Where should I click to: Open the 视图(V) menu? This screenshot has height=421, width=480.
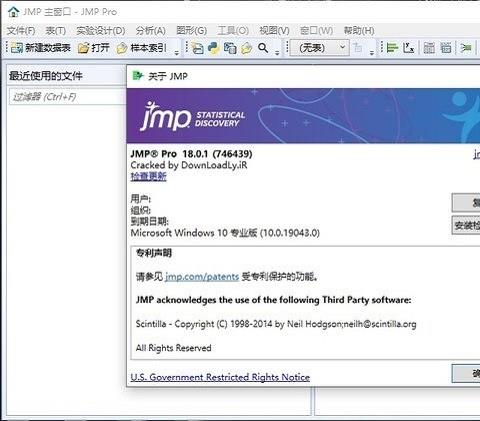(x=274, y=31)
